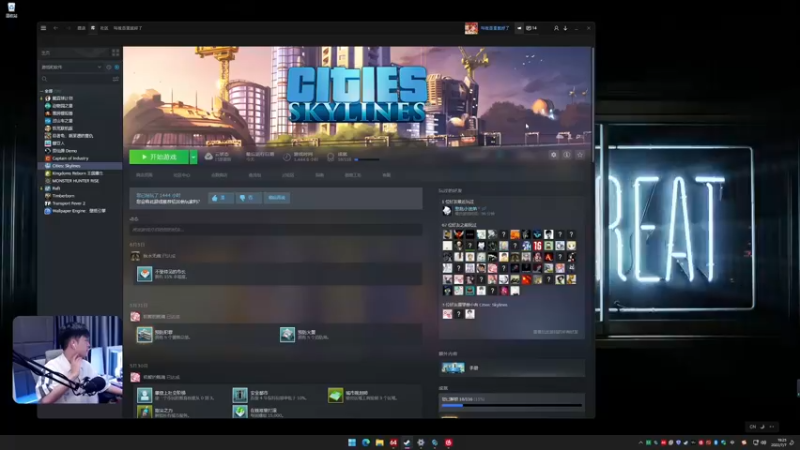
Task: Open the 客服 support tab
Action: [x=386, y=175]
